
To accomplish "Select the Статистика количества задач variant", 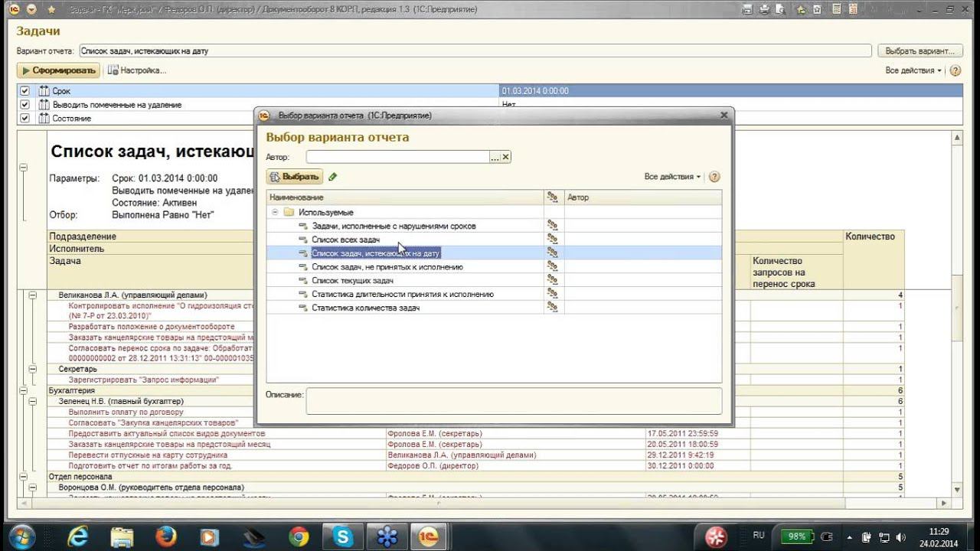I will pyautogui.click(x=365, y=308).
